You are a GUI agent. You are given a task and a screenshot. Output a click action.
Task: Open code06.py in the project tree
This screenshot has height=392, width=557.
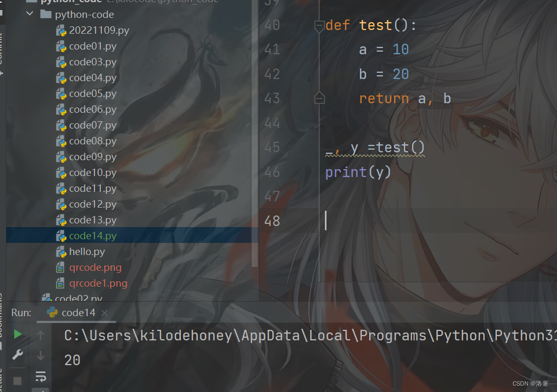(x=93, y=110)
